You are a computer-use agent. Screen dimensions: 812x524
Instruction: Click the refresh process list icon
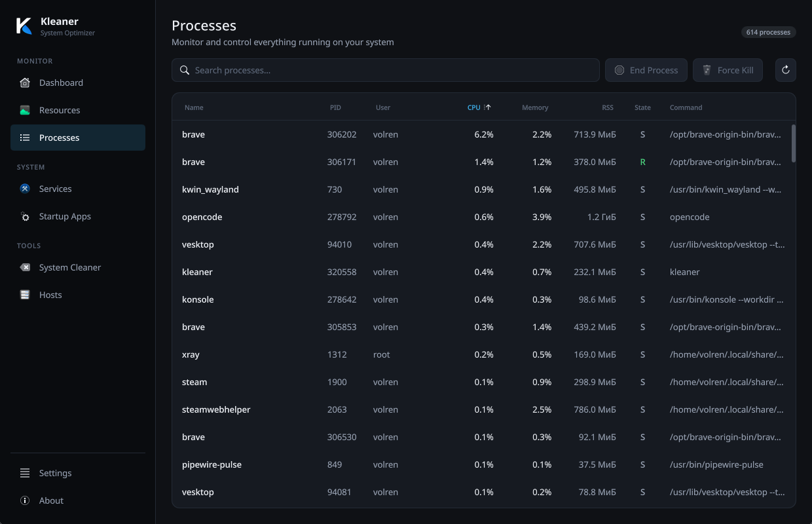pos(786,70)
